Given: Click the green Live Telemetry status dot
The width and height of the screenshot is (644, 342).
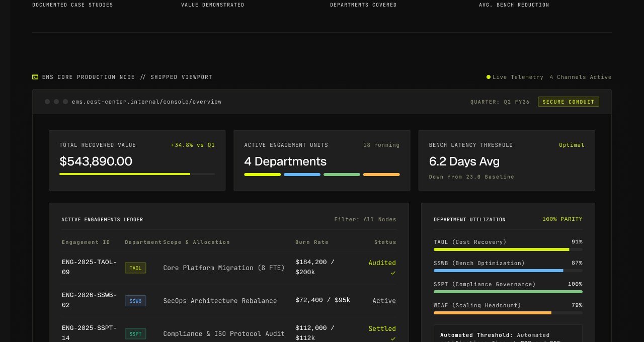Looking at the screenshot, I should coord(489,77).
